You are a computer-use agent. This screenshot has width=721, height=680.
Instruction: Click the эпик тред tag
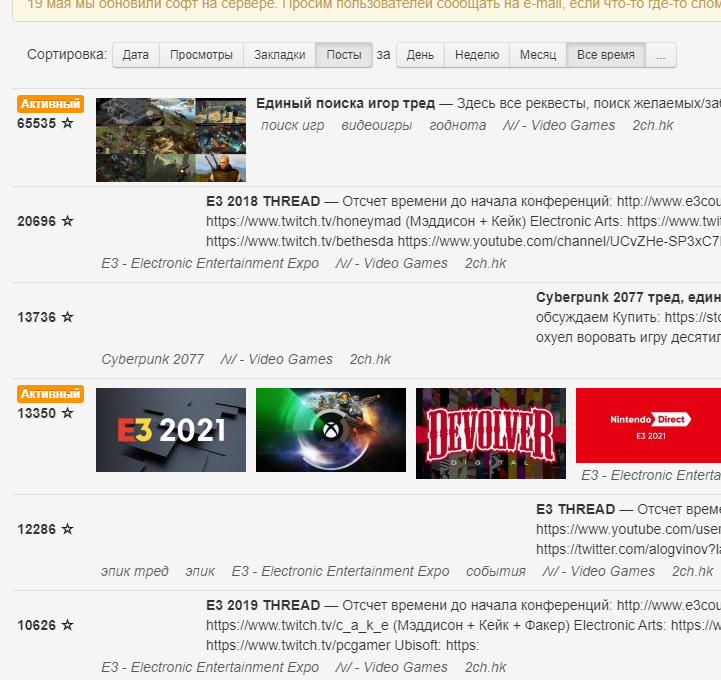pyautogui.click(x=135, y=571)
